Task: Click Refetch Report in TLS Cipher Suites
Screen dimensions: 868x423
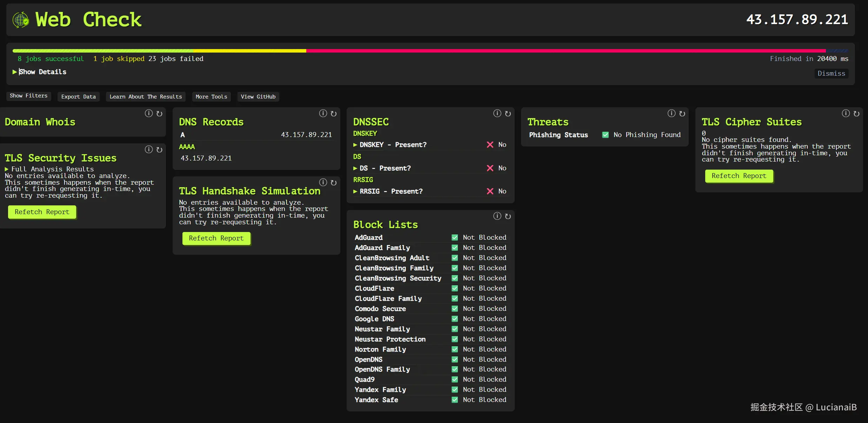Action: (739, 176)
